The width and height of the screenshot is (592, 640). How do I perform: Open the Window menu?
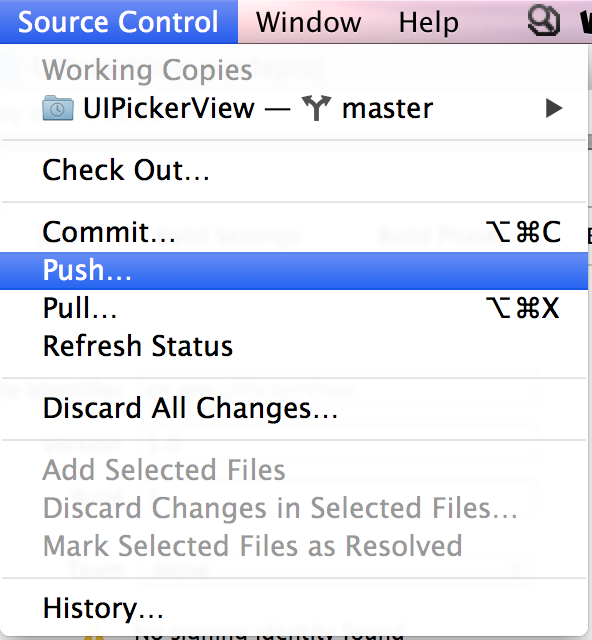coord(308,22)
